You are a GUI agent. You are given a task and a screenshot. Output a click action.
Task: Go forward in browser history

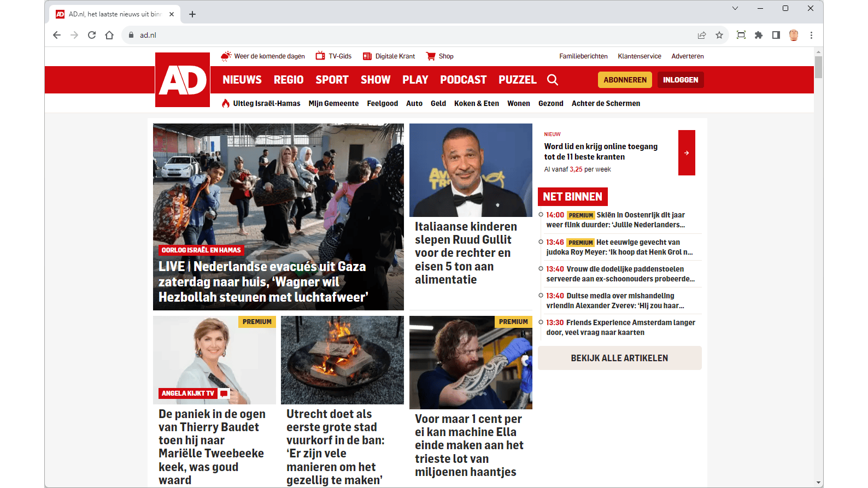pyautogui.click(x=74, y=35)
